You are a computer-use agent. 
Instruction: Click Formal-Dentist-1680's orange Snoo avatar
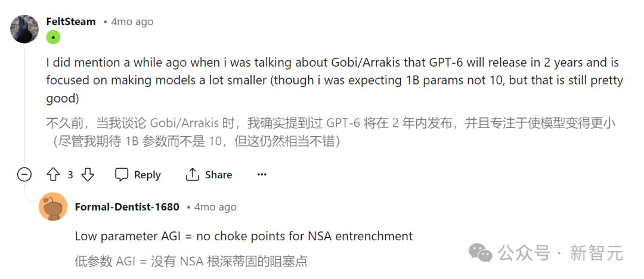tap(52, 207)
